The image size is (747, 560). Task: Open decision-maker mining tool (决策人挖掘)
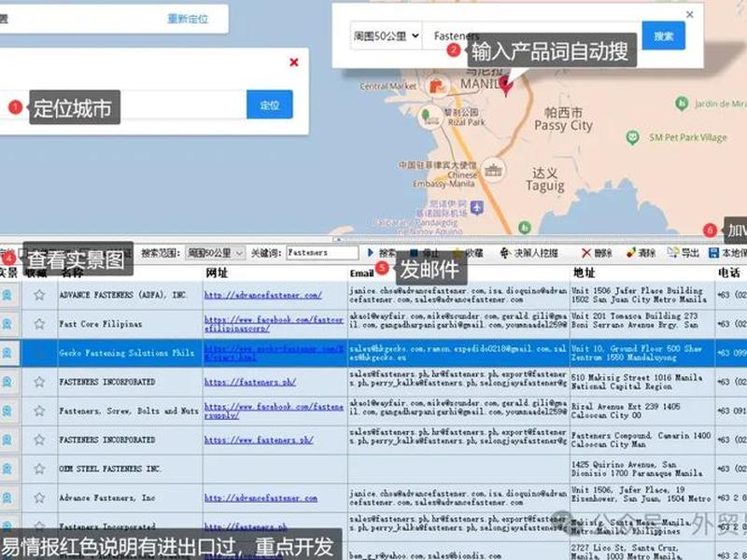(529, 253)
